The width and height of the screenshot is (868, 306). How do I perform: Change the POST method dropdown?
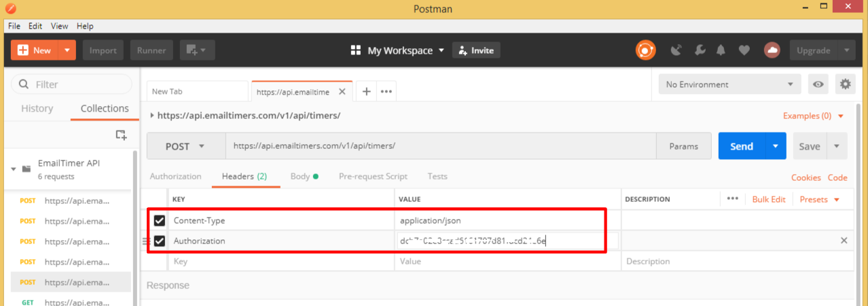coord(186,146)
